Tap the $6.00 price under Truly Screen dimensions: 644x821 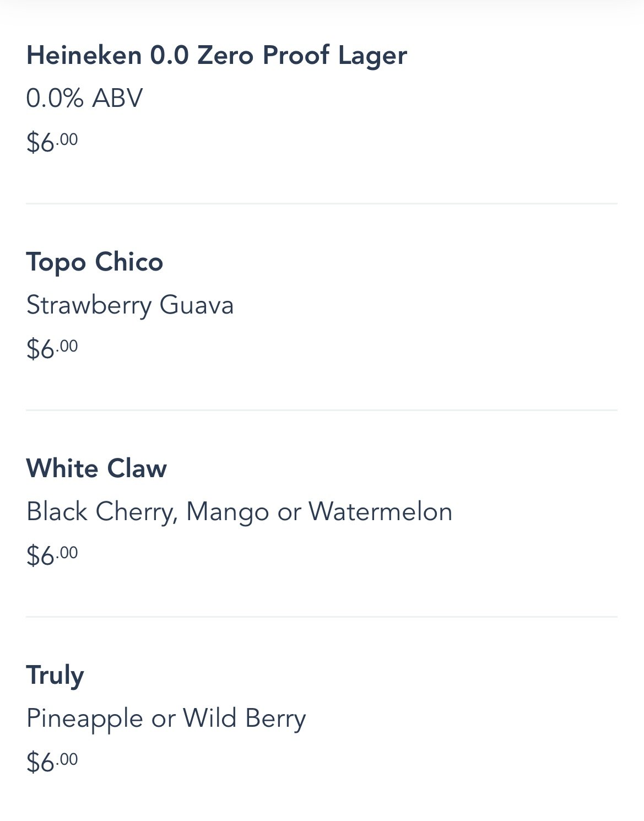click(x=52, y=762)
